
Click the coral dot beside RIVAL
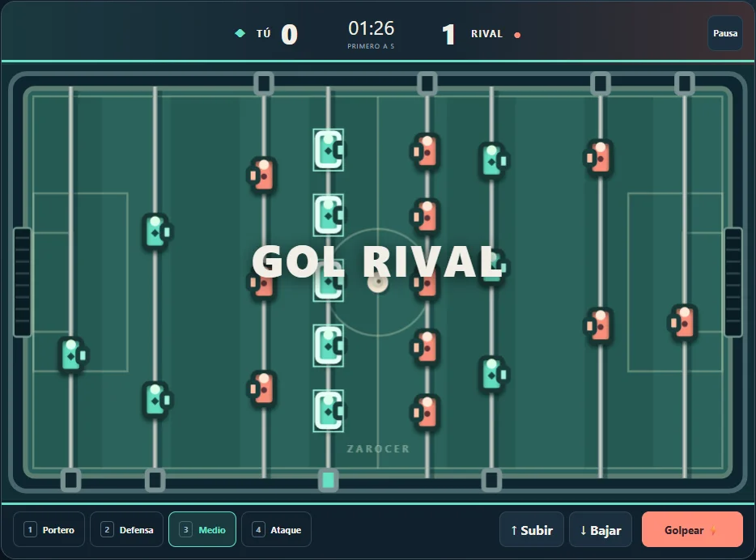point(517,35)
